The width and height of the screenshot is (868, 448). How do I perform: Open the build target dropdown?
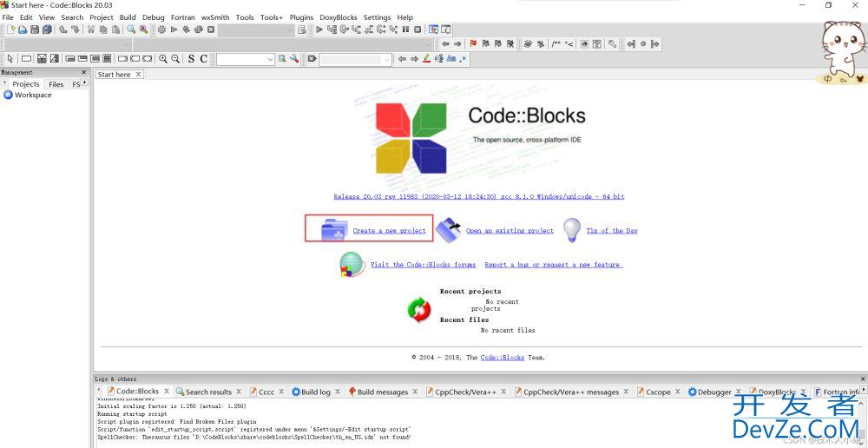pos(289,30)
